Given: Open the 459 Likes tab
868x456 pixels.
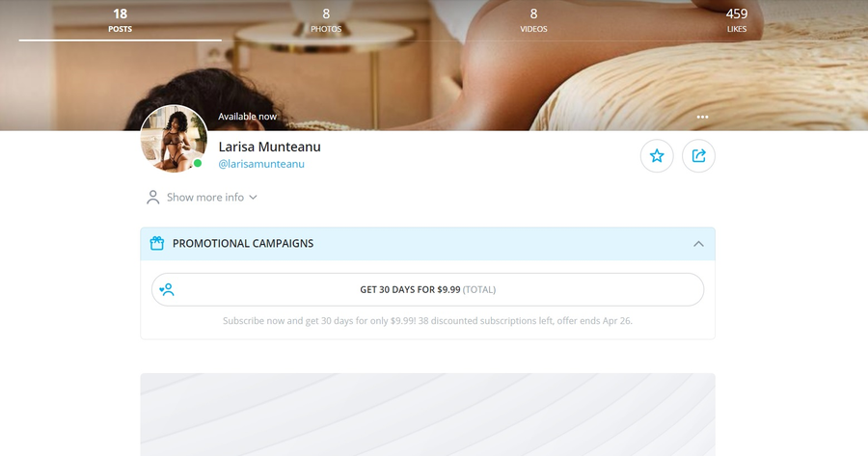Looking at the screenshot, I should click(x=736, y=20).
